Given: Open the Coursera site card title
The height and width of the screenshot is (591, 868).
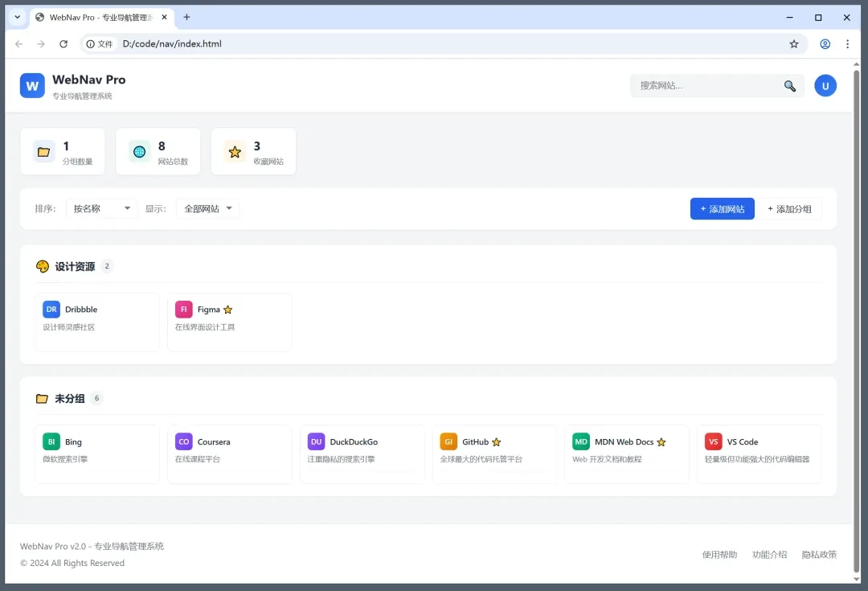Looking at the screenshot, I should click(214, 442).
